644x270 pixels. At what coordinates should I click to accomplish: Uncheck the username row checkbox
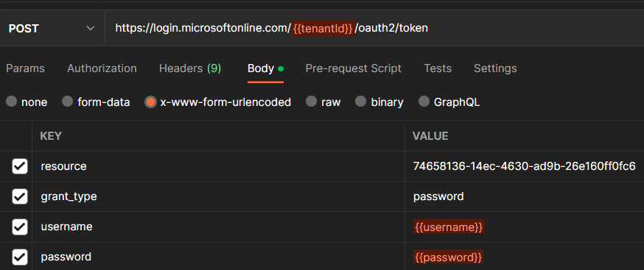tap(20, 227)
